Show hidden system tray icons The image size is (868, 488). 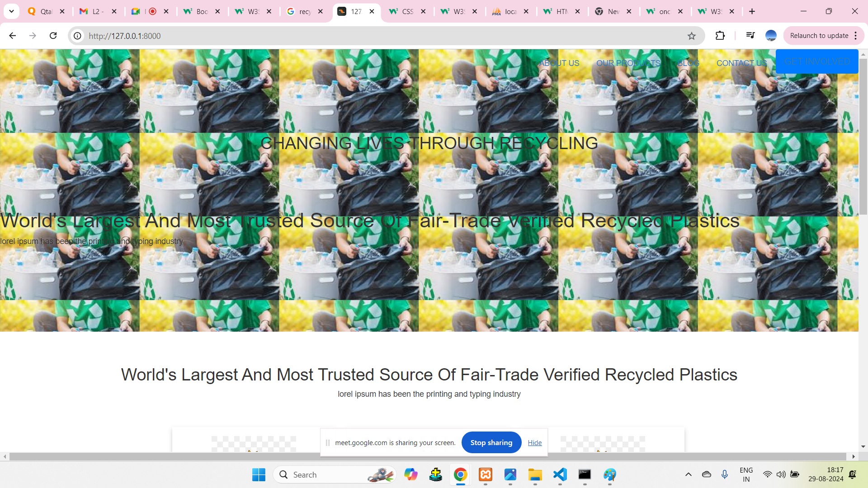[688, 474]
